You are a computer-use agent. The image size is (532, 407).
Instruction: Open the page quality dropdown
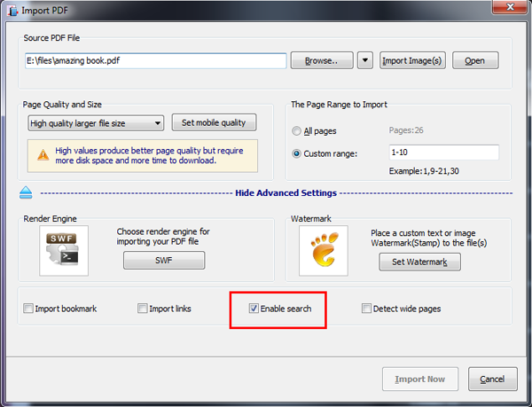pyautogui.click(x=96, y=123)
